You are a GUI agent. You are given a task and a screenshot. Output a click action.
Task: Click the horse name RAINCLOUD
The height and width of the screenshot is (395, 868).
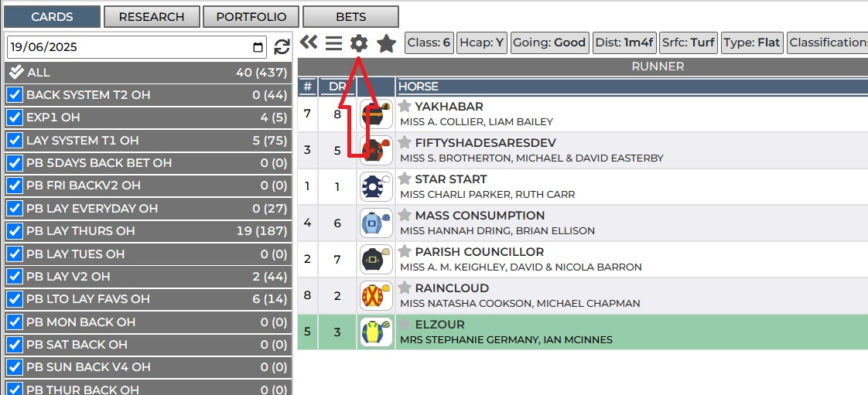[x=452, y=288]
